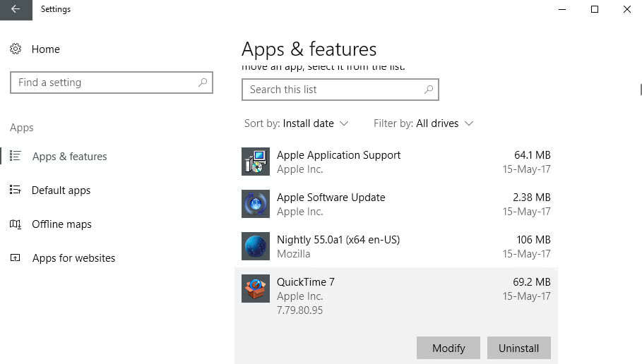Close the Settings window
This screenshot has width=642, height=364.
(x=627, y=9)
